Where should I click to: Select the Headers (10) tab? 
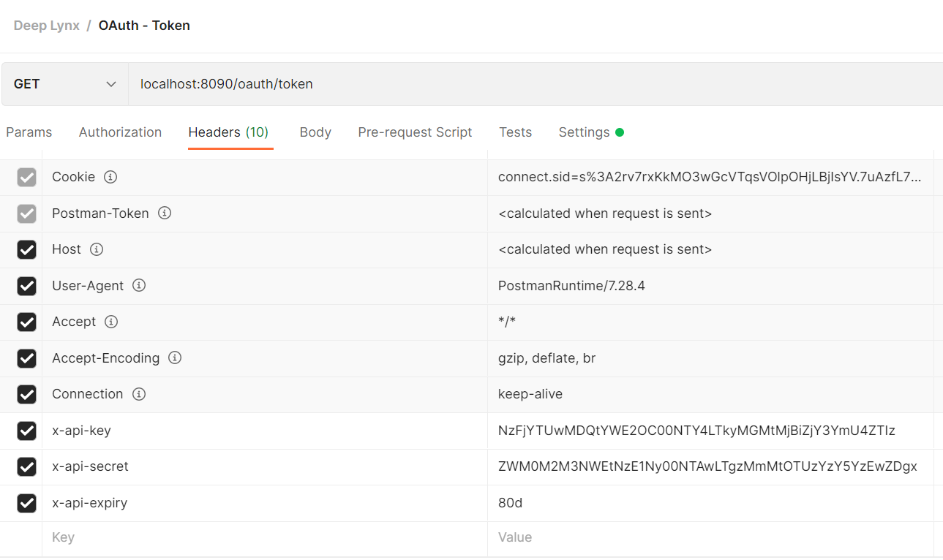click(x=228, y=132)
